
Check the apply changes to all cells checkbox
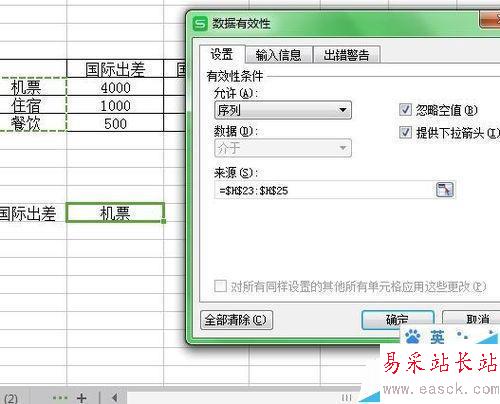coord(220,286)
